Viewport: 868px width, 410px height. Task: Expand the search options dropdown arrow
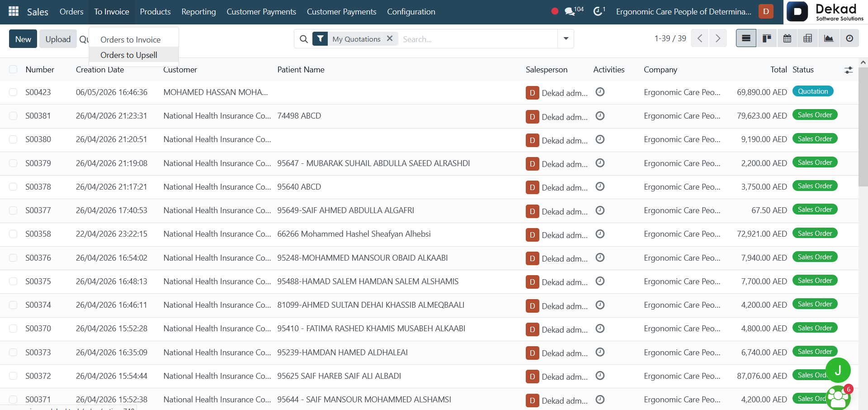click(x=566, y=39)
